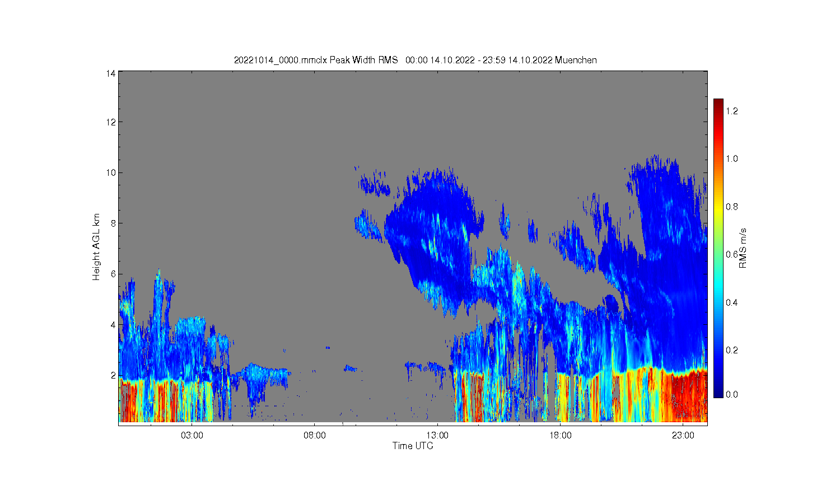The width and height of the screenshot is (840, 504).
Task: Click the '13:00' time tick label
Action: (x=437, y=436)
